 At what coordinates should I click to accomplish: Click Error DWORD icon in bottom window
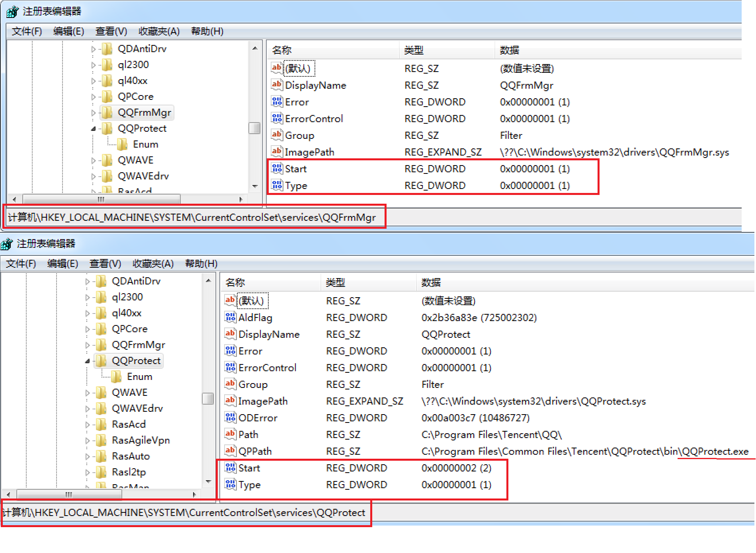230,350
